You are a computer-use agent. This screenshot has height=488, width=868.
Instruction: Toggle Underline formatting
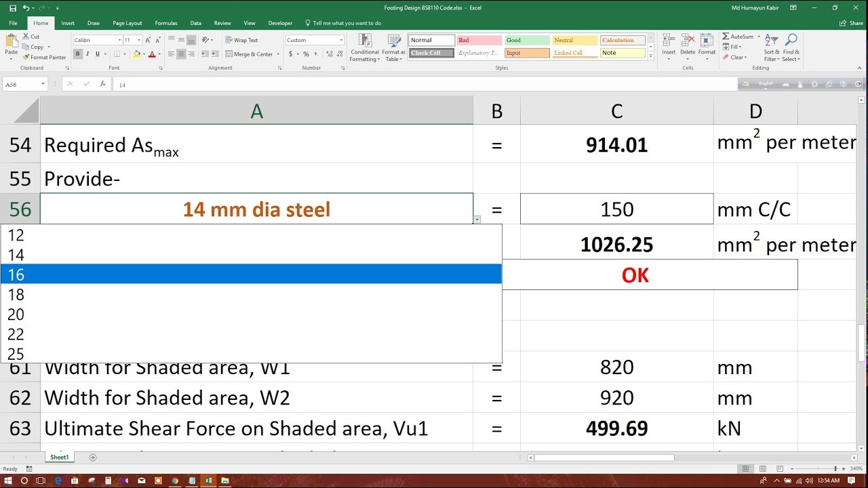point(98,54)
